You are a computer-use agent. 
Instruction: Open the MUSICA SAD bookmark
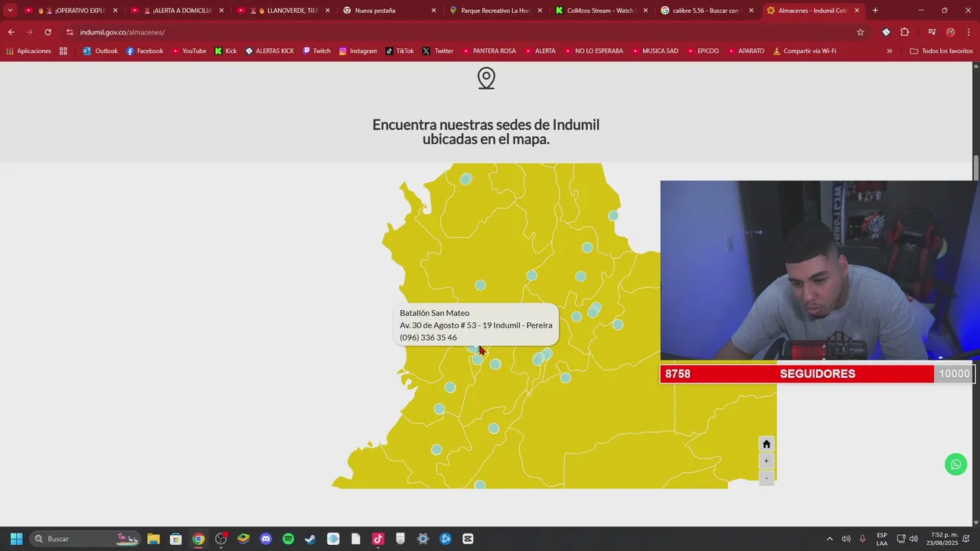tap(654, 51)
